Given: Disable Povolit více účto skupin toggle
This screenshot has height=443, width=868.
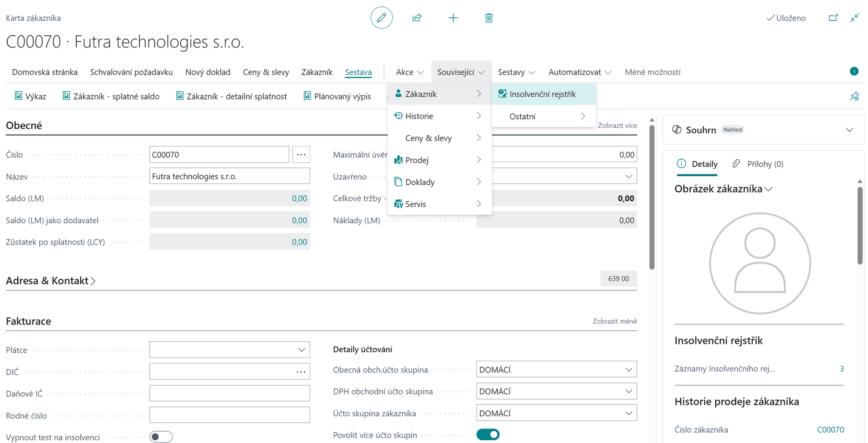Looking at the screenshot, I should pyautogui.click(x=488, y=435).
